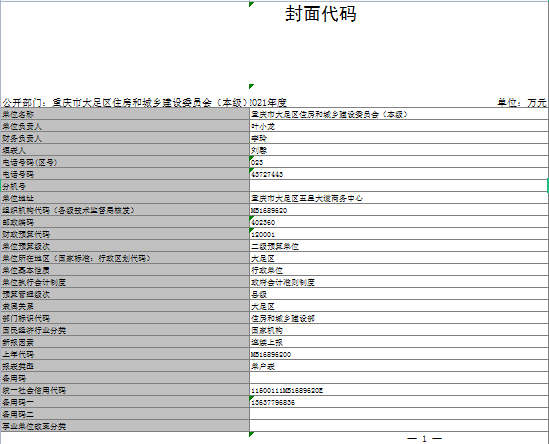Select the 行政单位 value cell
This screenshot has height=444, width=549.
[398, 270]
